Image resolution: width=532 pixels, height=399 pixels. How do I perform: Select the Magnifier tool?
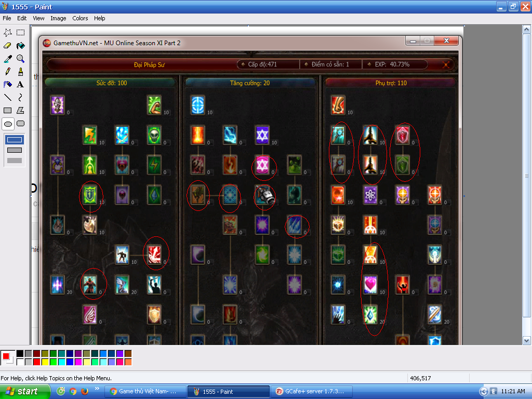[x=21, y=59]
